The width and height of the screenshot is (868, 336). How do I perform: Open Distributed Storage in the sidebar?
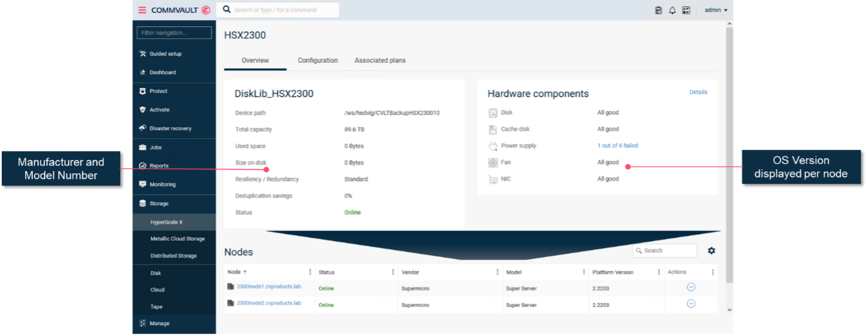pyautogui.click(x=174, y=256)
